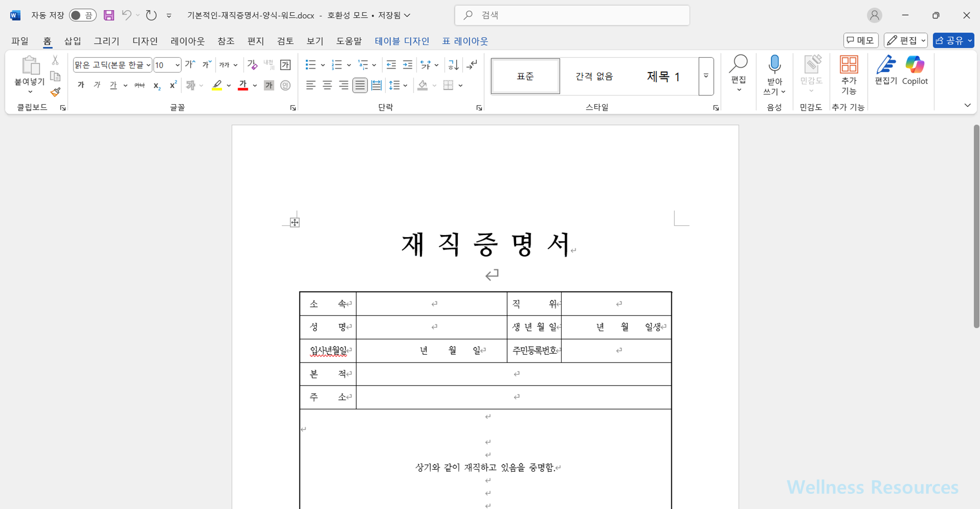Screen dimensions: 980x509
Task: Expand the change case dropdown
Action: (236, 65)
